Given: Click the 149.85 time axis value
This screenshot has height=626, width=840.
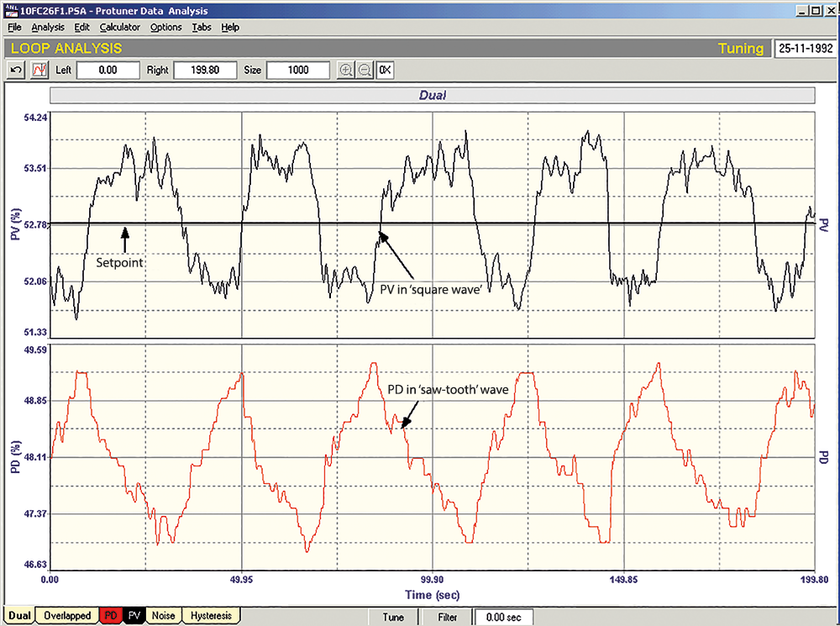Looking at the screenshot, I should coord(623,580).
